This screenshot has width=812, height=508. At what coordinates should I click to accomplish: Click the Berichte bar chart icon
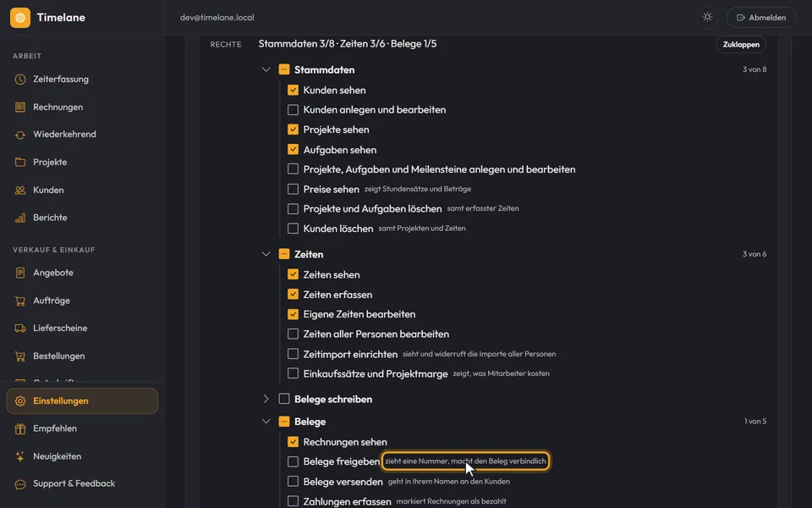pos(20,218)
